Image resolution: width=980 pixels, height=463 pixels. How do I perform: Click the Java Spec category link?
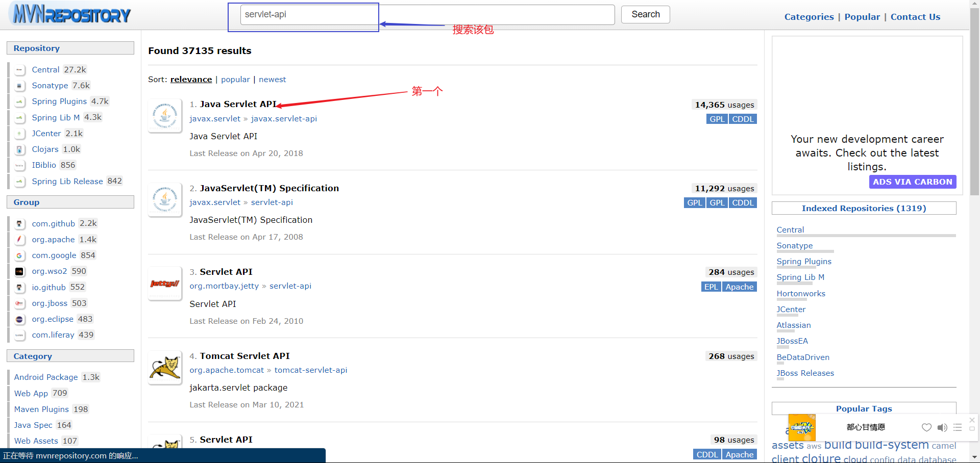[x=33, y=425]
